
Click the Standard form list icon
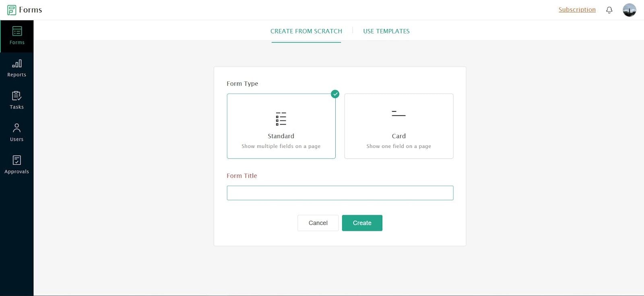(281, 119)
